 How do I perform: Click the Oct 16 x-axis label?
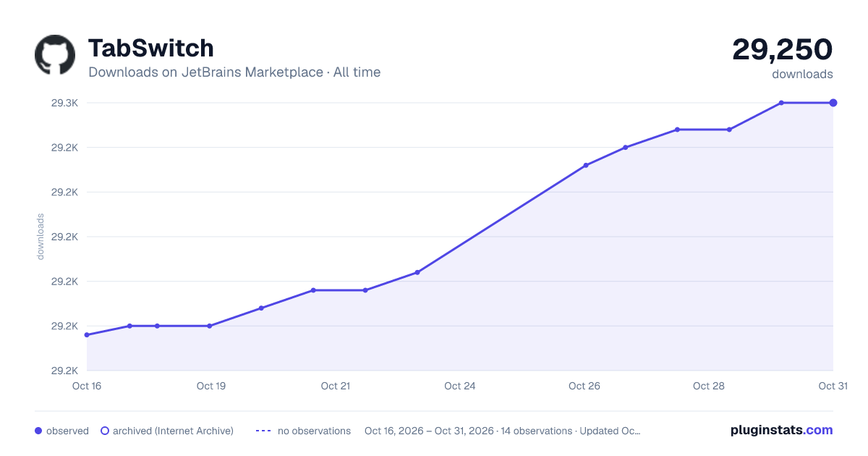point(87,386)
